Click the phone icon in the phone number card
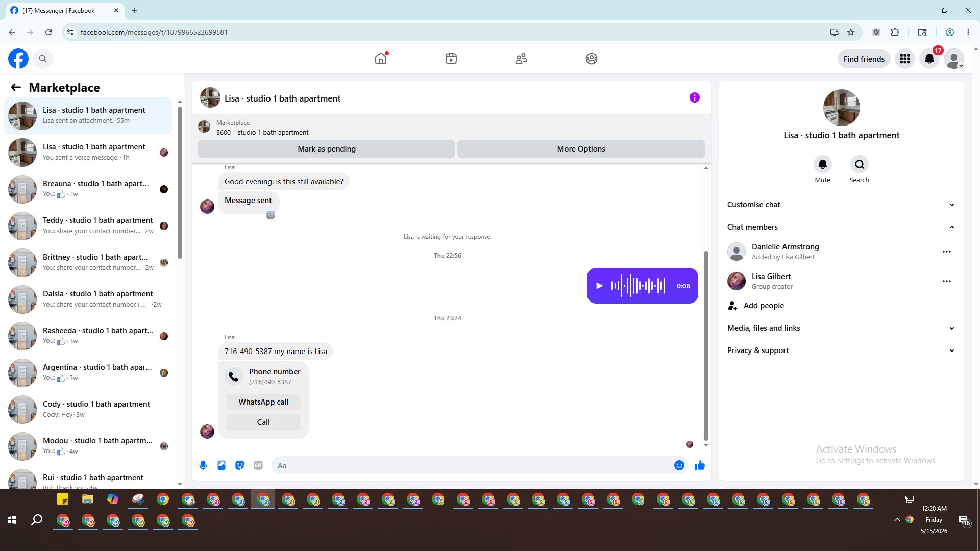This screenshot has height=551, width=980. (234, 377)
